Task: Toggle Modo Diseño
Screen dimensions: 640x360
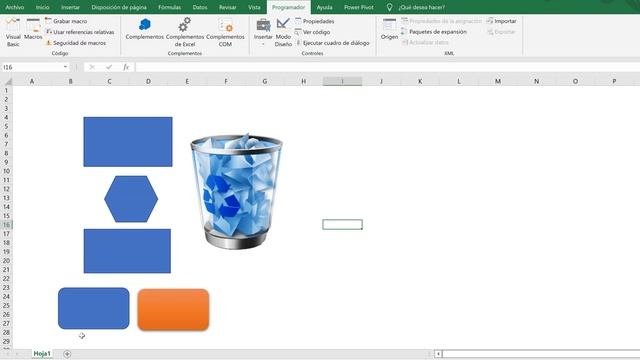Action: (x=283, y=32)
